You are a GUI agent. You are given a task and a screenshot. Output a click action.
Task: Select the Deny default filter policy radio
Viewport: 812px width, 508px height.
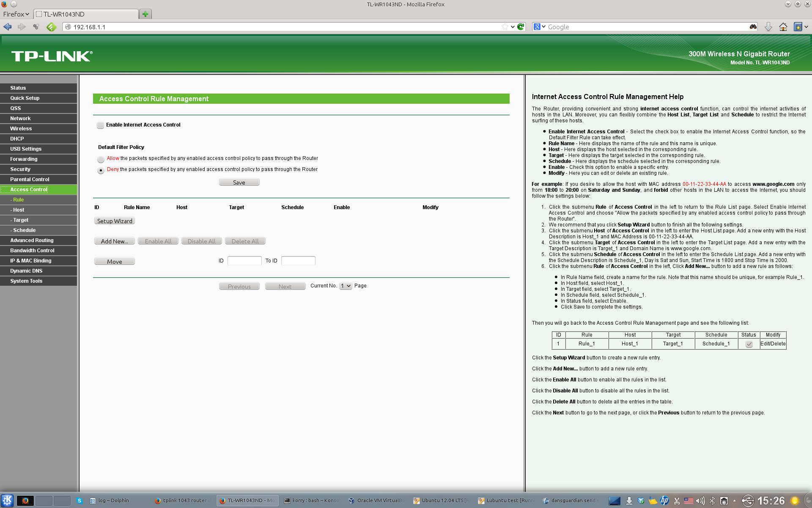101,170
